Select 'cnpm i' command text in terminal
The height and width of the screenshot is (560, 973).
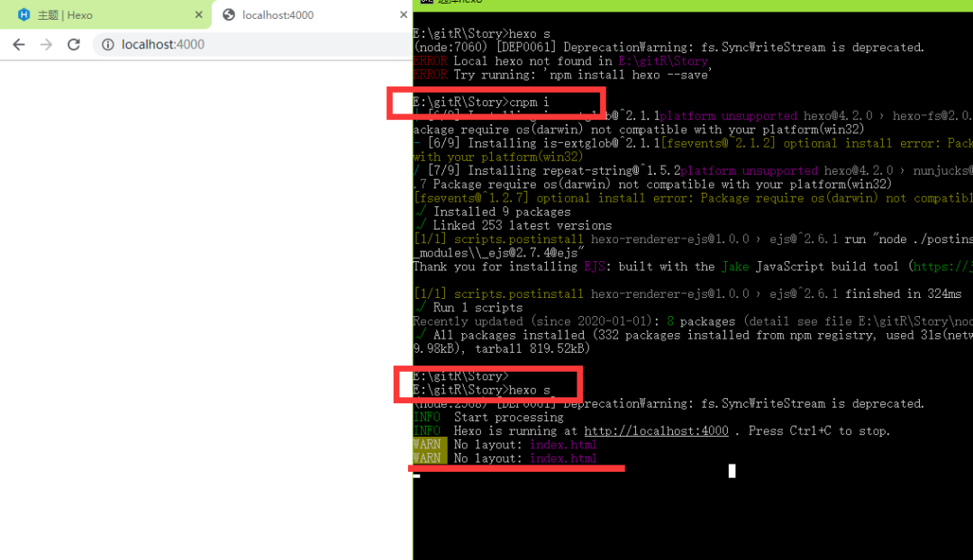pyautogui.click(x=530, y=103)
